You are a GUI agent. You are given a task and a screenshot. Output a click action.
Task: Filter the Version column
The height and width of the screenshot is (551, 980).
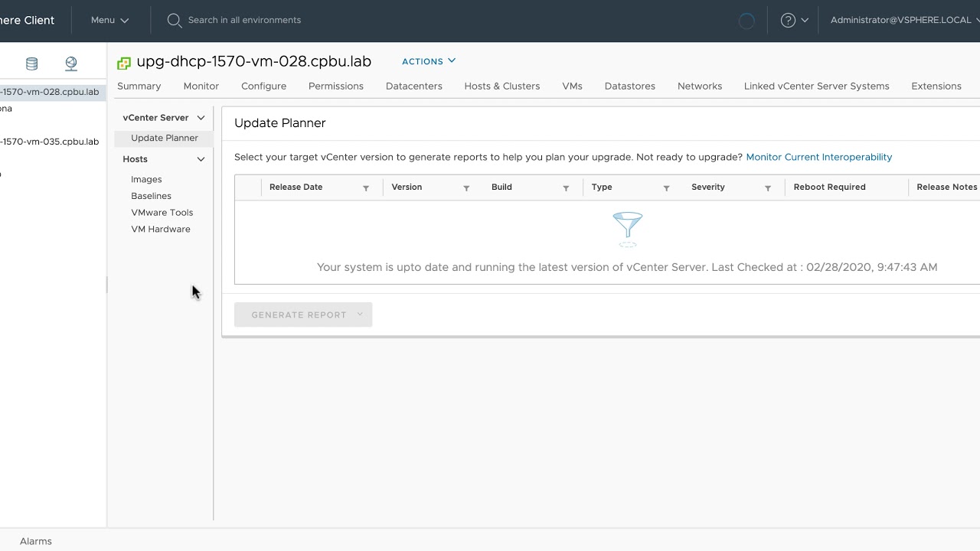(466, 187)
